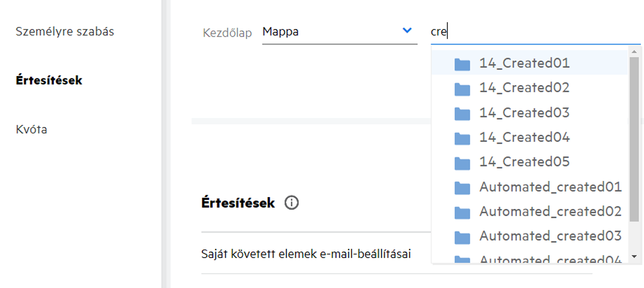Image resolution: width=644 pixels, height=288 pixels.
Task: Open the Személyre szabás settings tab
Action: point(65,32)
